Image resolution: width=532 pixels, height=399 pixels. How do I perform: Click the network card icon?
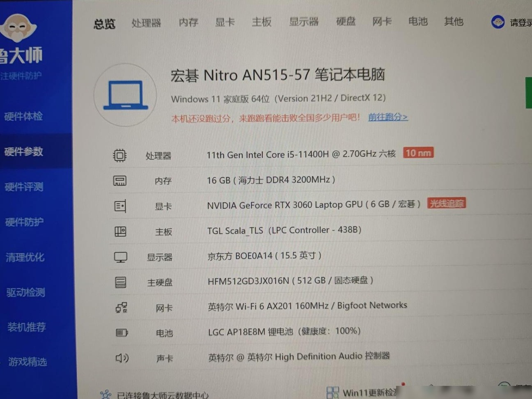tap(122, 307)
